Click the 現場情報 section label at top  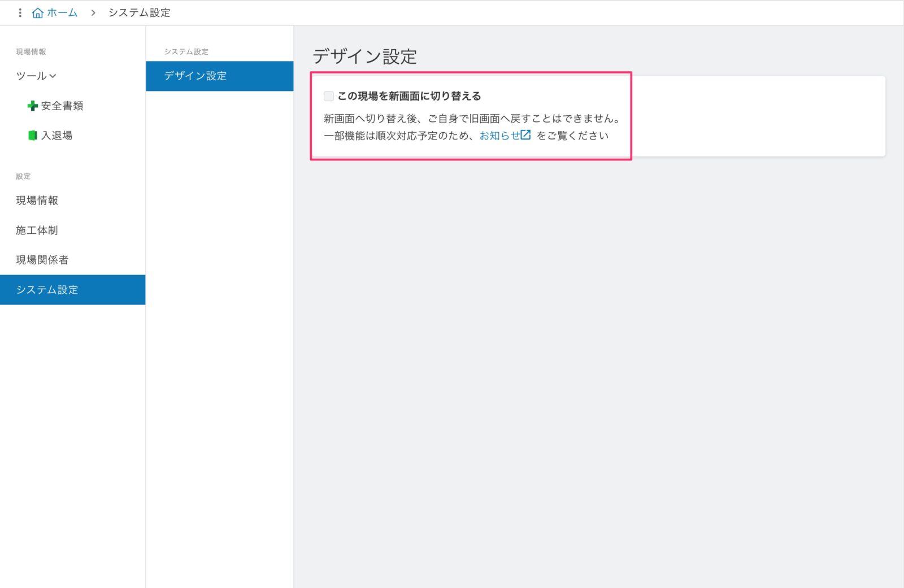coord(31,51)
